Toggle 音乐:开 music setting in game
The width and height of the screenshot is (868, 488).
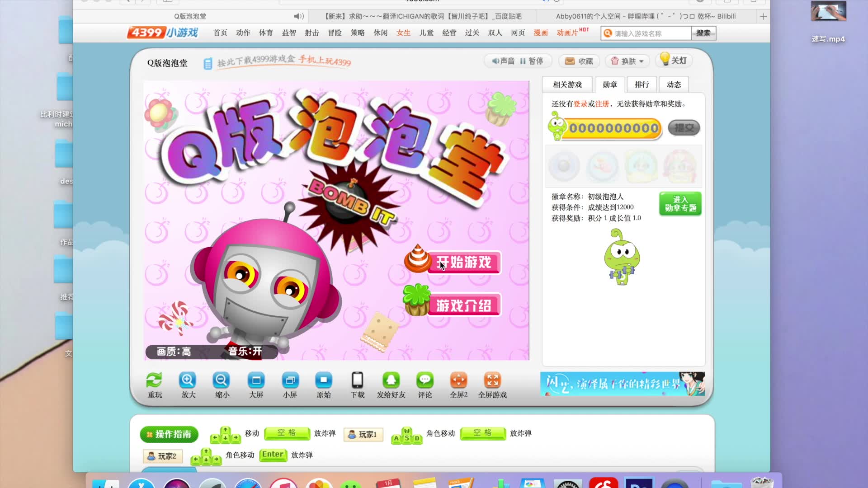[245, 351]
